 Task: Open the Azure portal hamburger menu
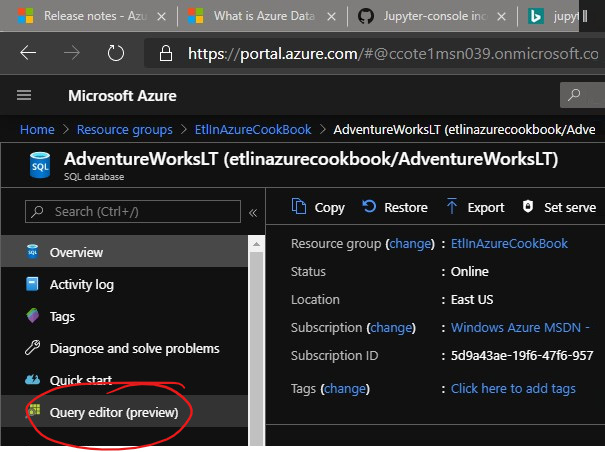coord(24,96)
